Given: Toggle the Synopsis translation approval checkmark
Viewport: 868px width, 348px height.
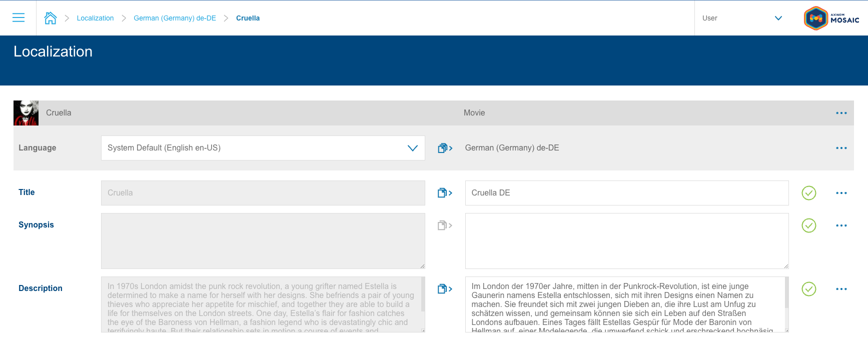Looking at the screenshot, I should tap(808, 225).
